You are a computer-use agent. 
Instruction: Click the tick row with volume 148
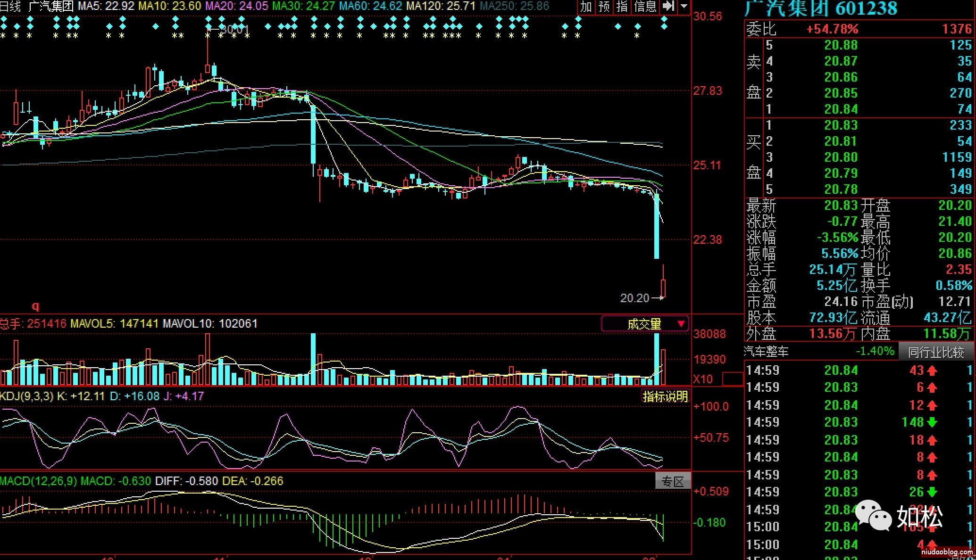(859, 422)
